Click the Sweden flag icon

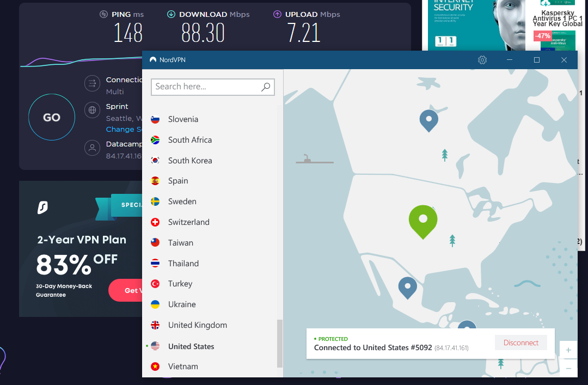[155, 201]
